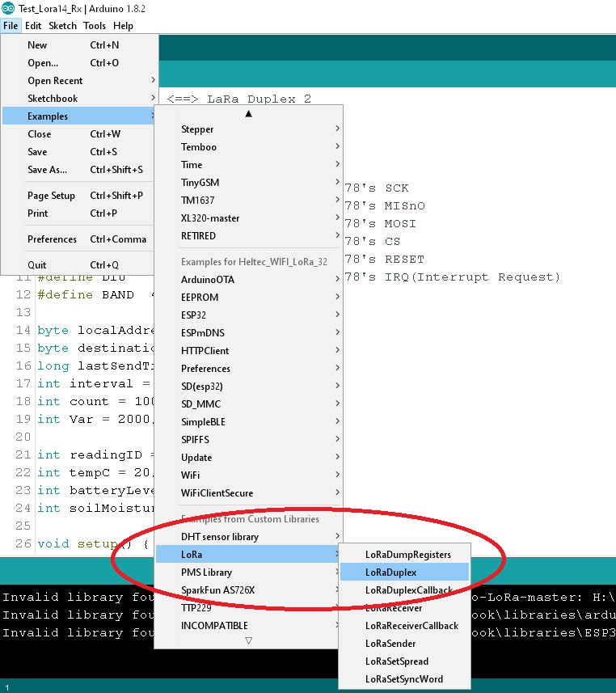Expand ArduinoOTA examples

[x=248, y=279]
